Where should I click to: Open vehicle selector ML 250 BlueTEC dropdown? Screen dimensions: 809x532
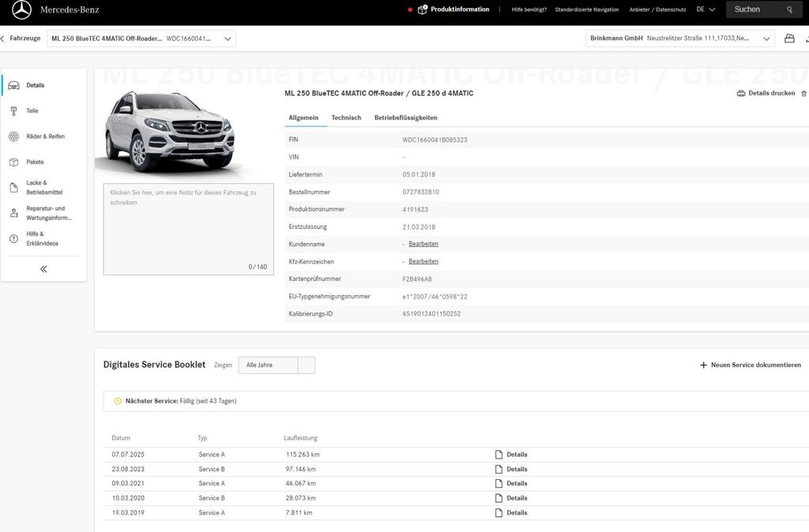141,39
